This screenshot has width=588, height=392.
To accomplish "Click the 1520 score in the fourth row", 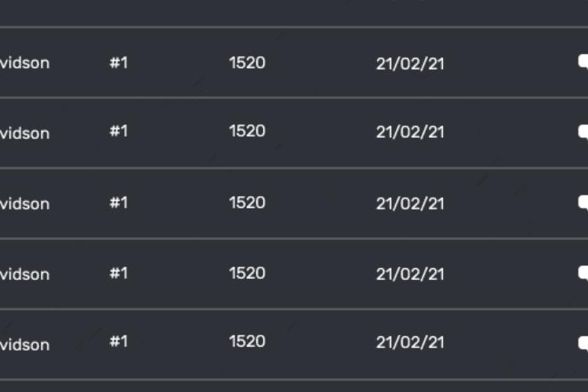I will tap(247, 273).
